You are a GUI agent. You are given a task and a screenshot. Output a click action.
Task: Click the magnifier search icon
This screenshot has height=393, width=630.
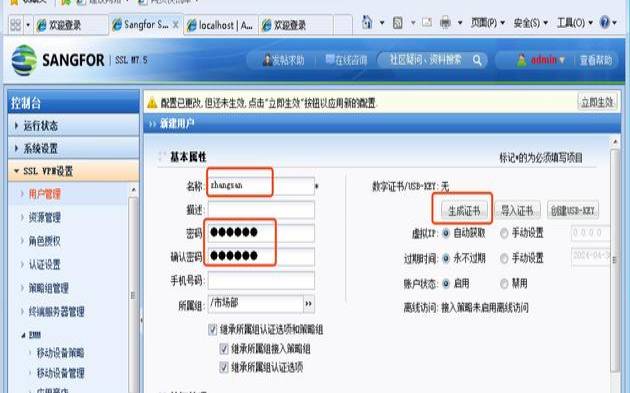click(x=477, y=60)
